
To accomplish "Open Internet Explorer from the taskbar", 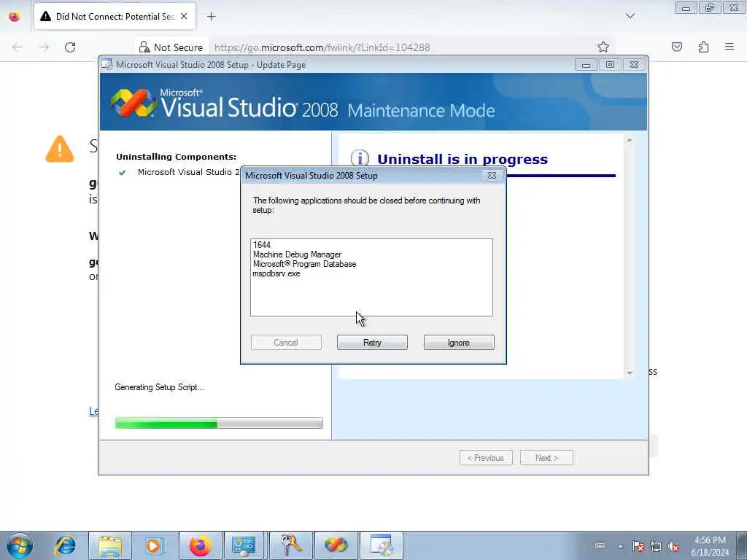I will click(x=65, y=545).
